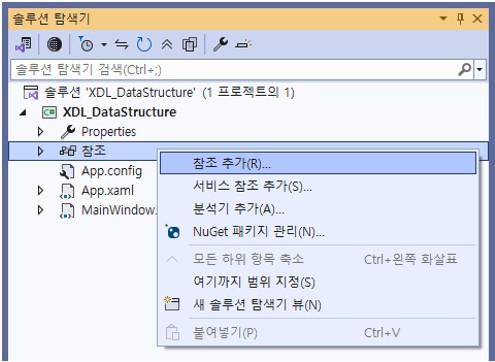Click the Preview Selected Items icon

243,44
